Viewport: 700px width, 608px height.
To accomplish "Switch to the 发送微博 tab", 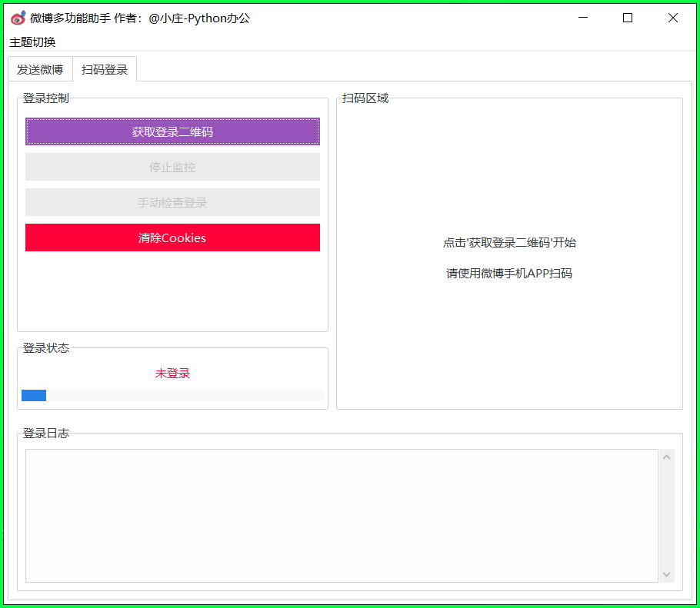I will click(40, 69).
